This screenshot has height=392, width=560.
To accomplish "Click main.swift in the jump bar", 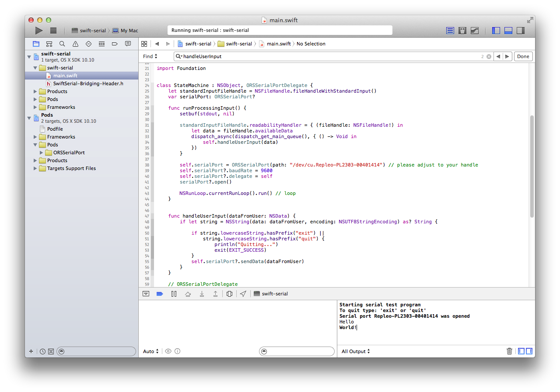I will (x=275, y=44).
